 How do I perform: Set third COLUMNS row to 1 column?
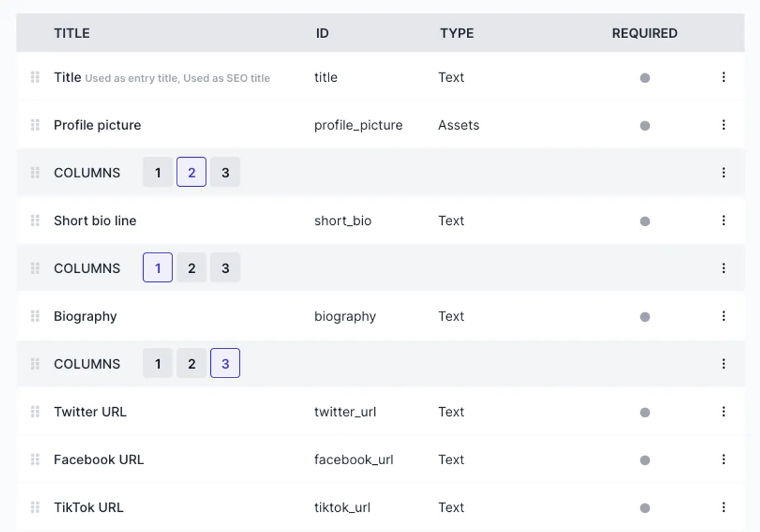158,364
